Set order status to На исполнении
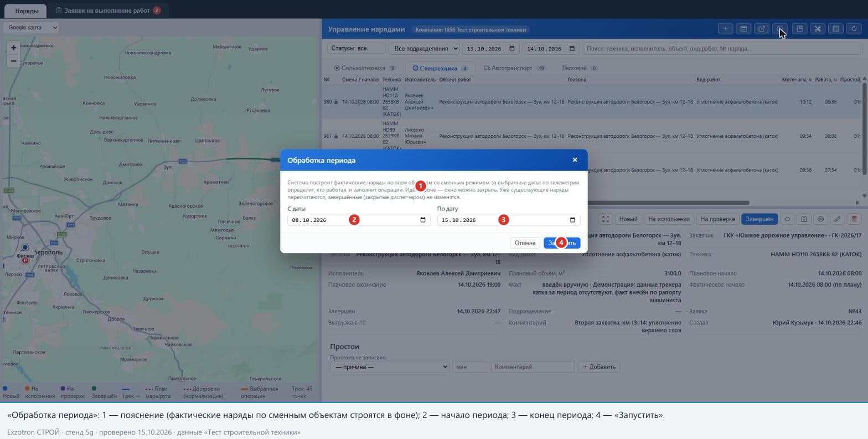 pos(669,219)
